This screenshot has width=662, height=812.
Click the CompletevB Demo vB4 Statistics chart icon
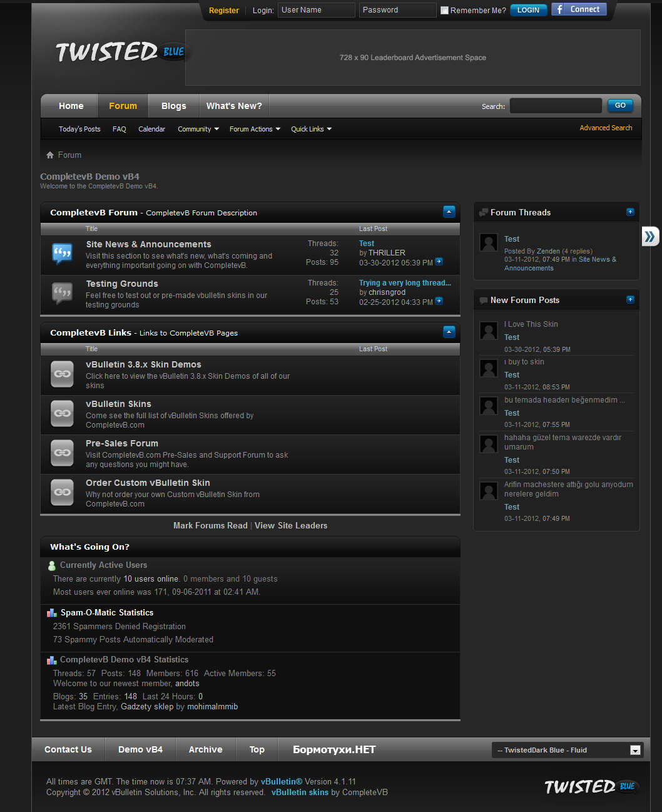click(52, 660)
